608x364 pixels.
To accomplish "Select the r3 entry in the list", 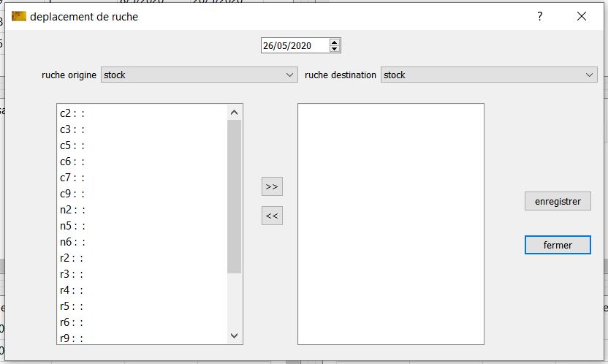I will pyautogui.click(x=72, y=274).
